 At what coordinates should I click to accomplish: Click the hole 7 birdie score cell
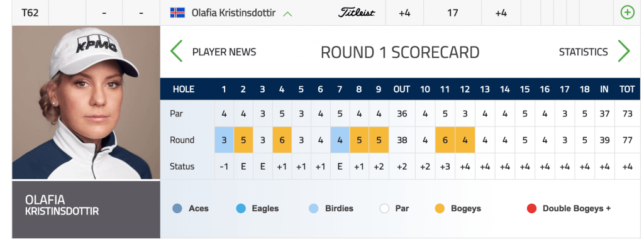coord(340,140)
